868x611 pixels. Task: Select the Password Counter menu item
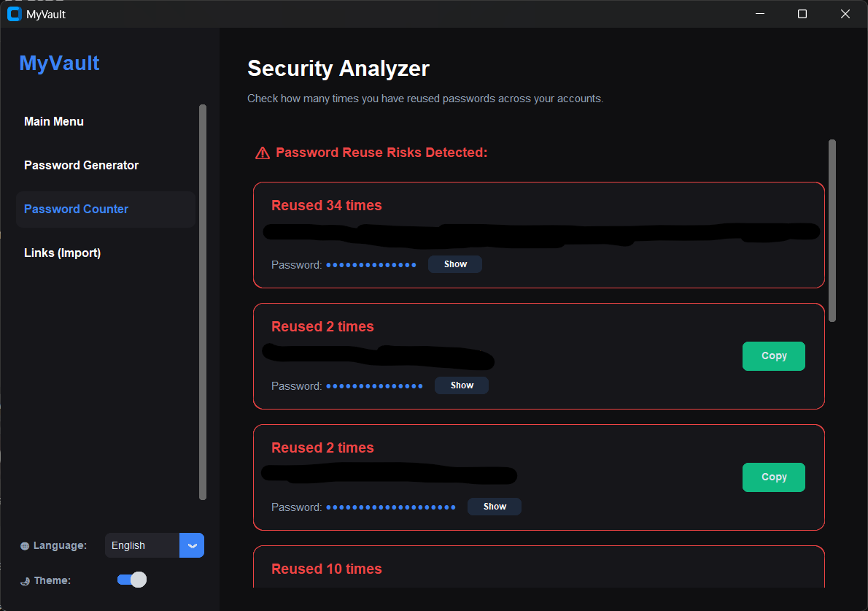coord(105,210)
